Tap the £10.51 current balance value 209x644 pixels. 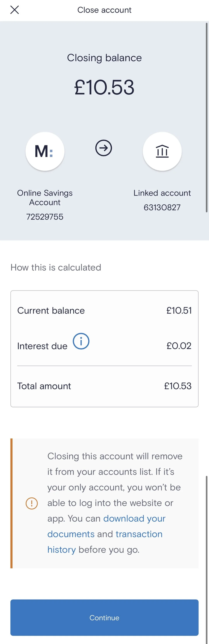[x=179, y=311]
